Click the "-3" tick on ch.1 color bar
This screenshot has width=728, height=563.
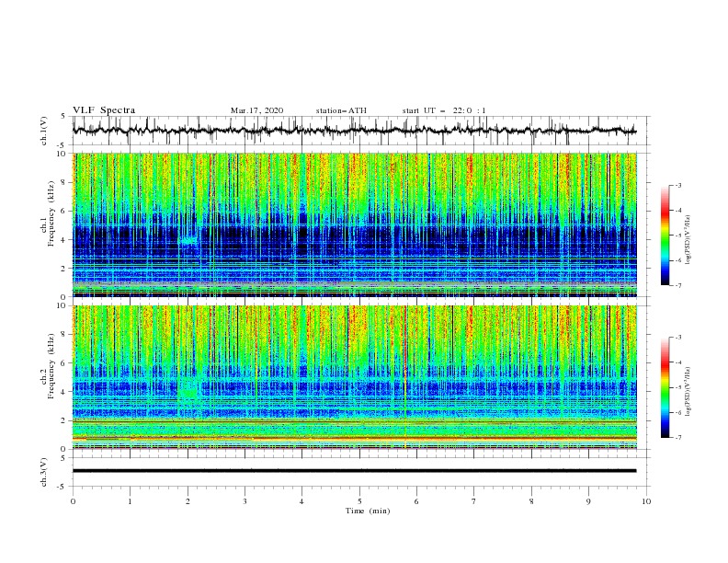678,185
